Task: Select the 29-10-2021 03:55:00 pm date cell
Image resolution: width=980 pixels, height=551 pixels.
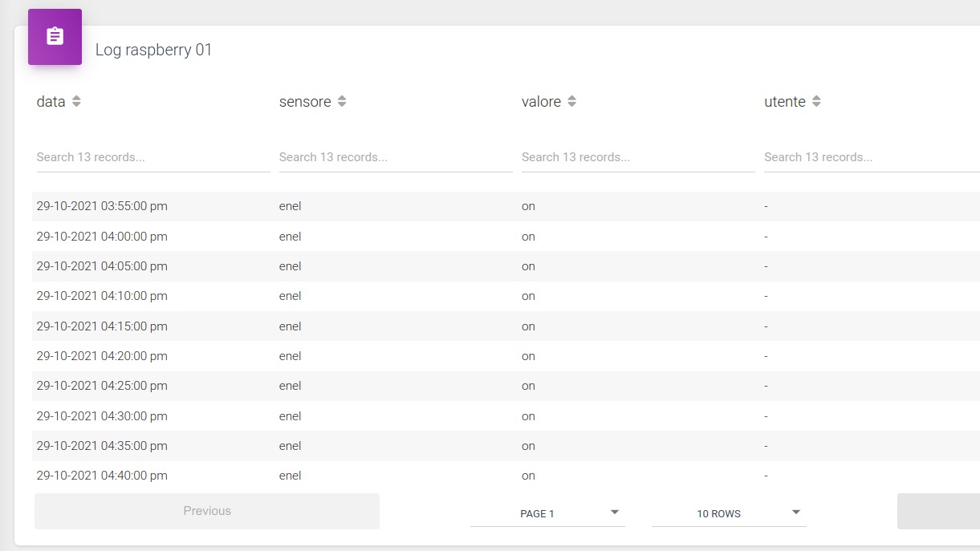Action: point(102,206)
